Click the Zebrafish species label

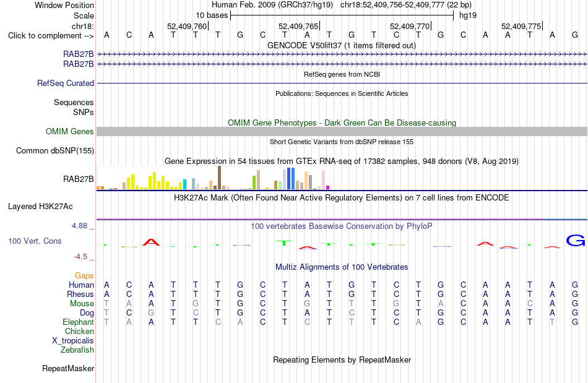point(77,350)
